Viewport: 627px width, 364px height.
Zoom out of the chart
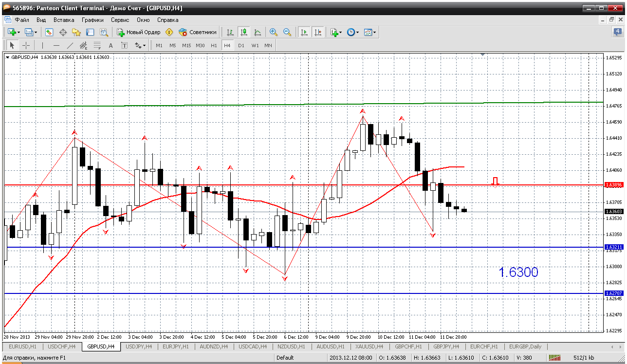(x=287, y=32)
